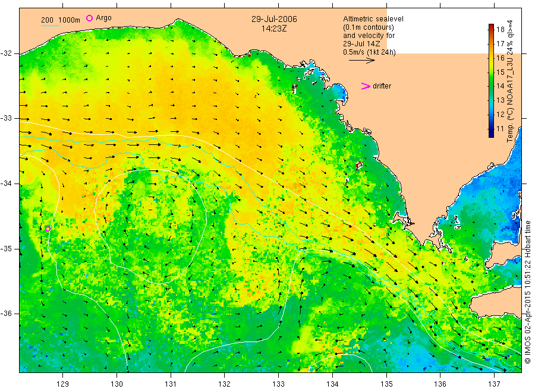Click the longitude axis label 132
The height and width of the screenshot is (392, 535).
[225, 384]
